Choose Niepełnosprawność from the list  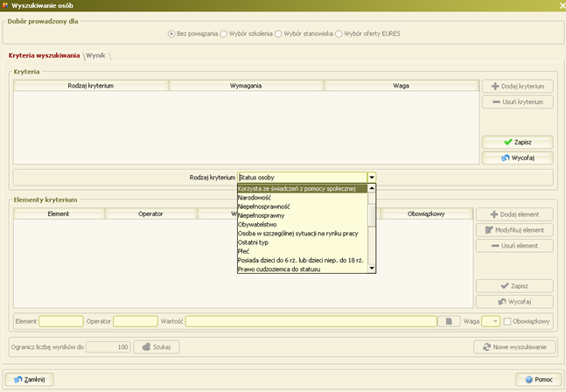point(303,206)
